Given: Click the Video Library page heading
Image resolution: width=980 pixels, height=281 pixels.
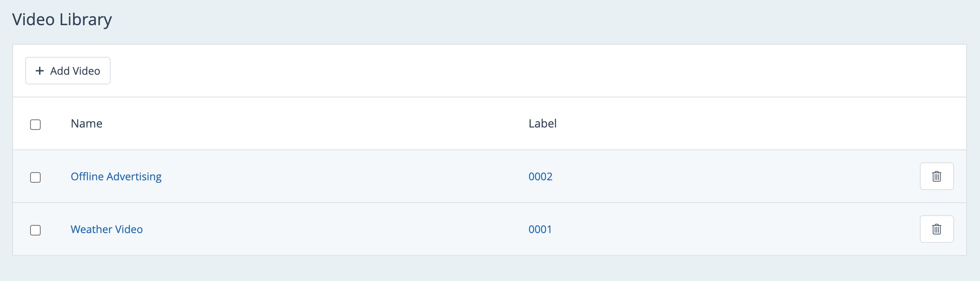Looking at the screenshot, I should pos(62,19).
